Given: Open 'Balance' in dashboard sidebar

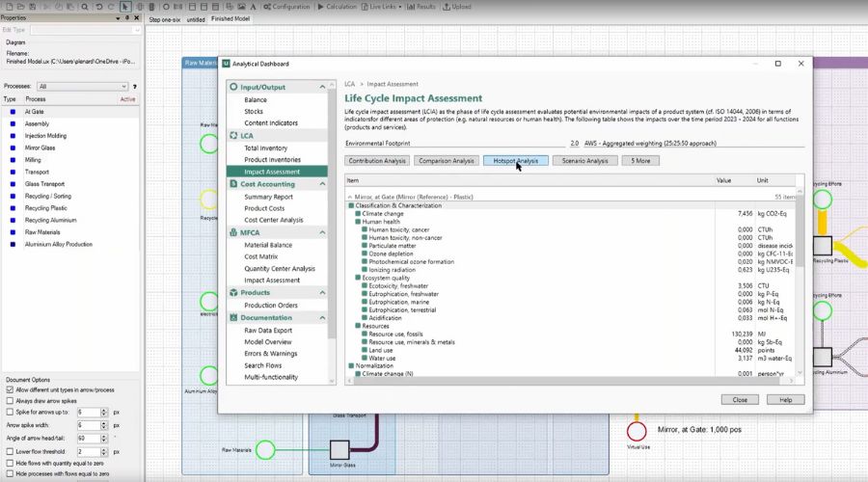Looking at the screenshot, I should (256, 100).
